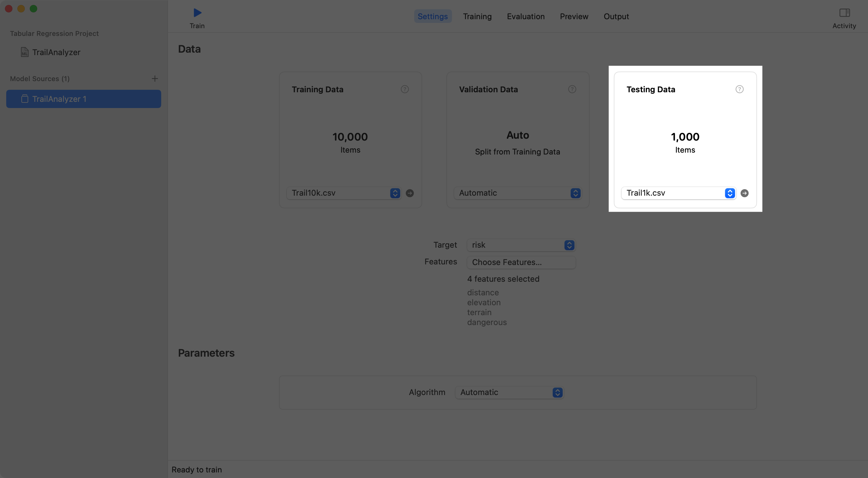Switch to the Output tab
Image resolution: width=868 pixels, height=478 pixels.
(616, 16)
